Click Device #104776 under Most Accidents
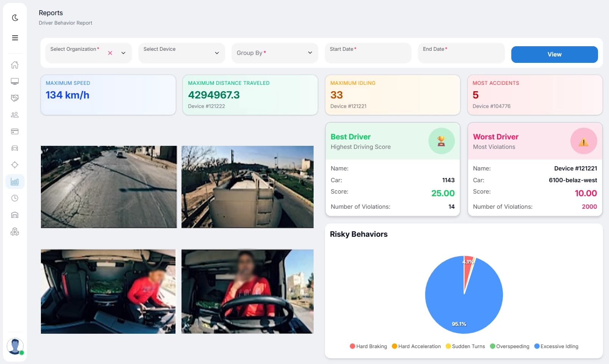This screenshot has width=609, height=364. 492,106
